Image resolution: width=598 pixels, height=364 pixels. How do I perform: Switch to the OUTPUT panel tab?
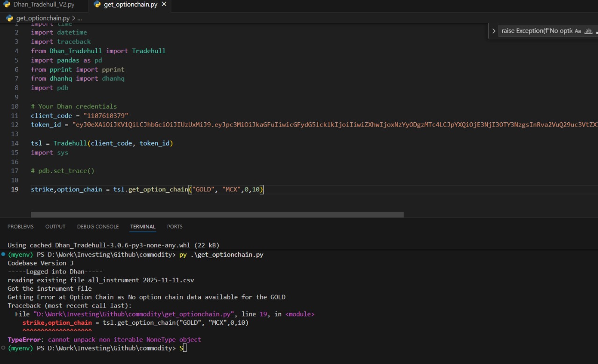(55, 226)
